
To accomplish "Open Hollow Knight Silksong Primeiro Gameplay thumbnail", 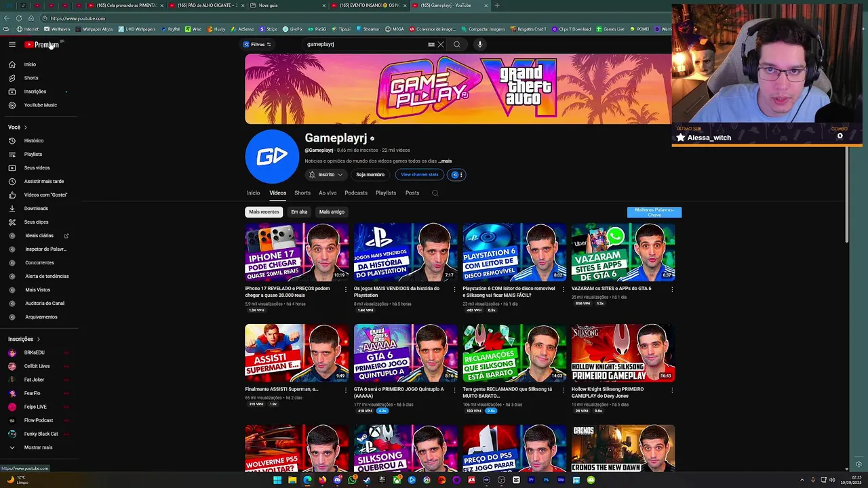I will [x=623, y=353].
